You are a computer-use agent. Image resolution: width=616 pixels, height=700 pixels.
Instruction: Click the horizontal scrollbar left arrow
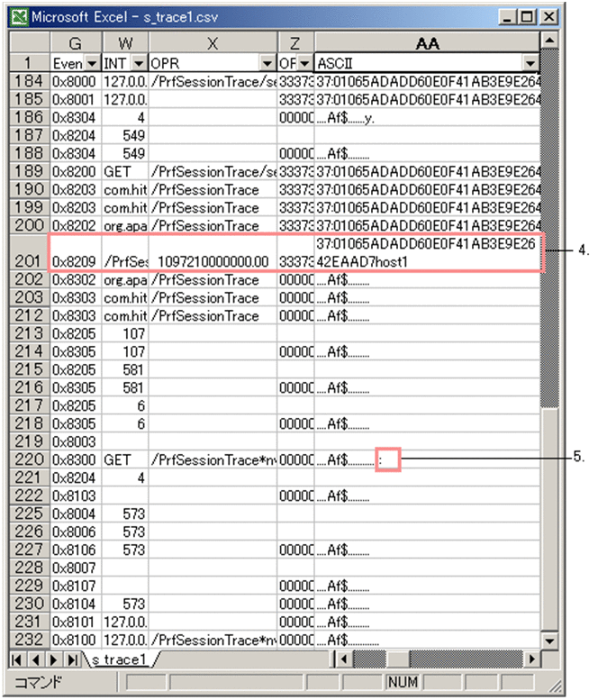pyautogui.click(x=341, y=659)
